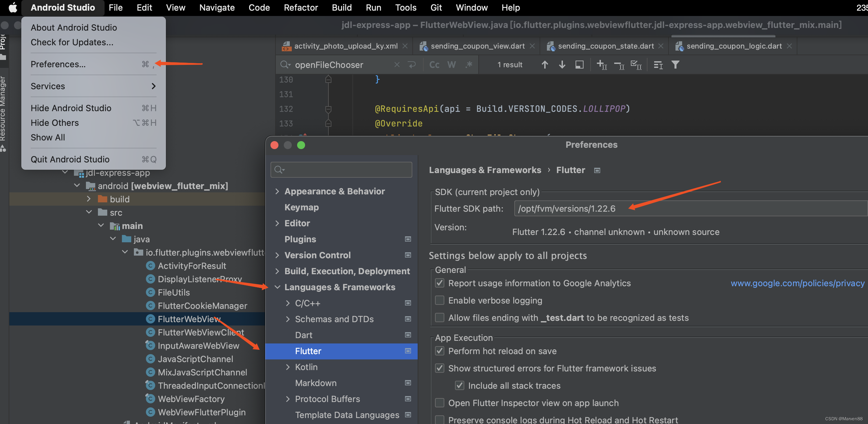Click the project-level icon next to Flutter breadcrumb
Viewport: 868px width, 424px height.
[x=597, y=170]
